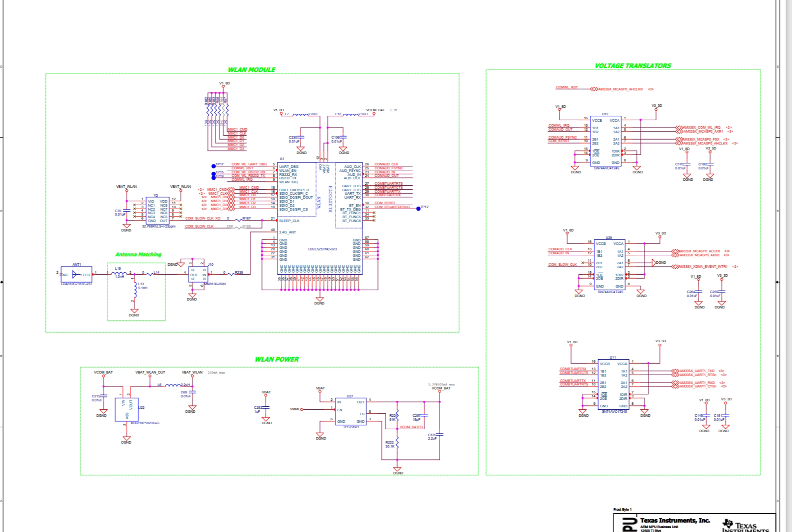The image size is (792, 532).
Task: Click the blue TP12 test point dot
Action: click(x=418, y=209)
